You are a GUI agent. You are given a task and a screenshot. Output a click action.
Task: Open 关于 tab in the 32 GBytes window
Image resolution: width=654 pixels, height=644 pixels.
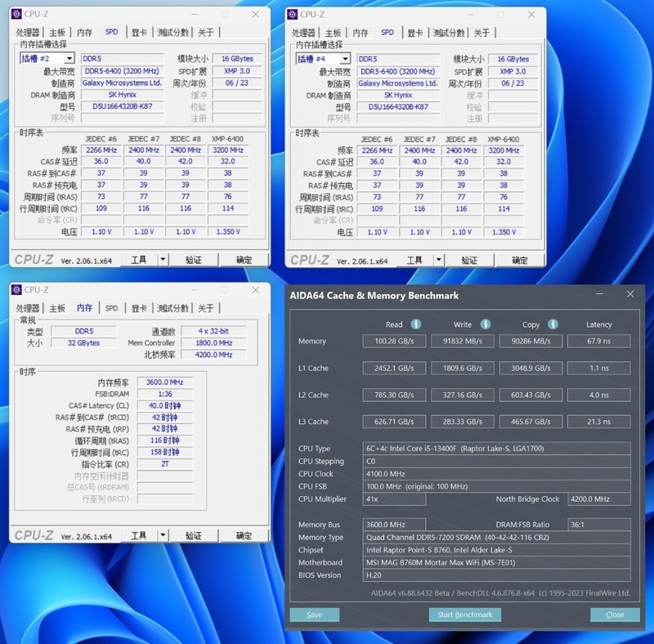point(206,308)
